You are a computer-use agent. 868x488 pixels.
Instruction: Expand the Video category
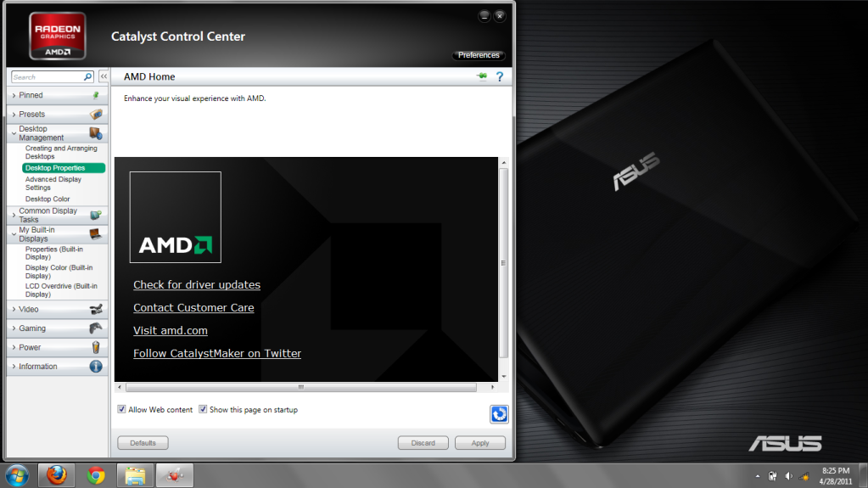click(28, 309)
